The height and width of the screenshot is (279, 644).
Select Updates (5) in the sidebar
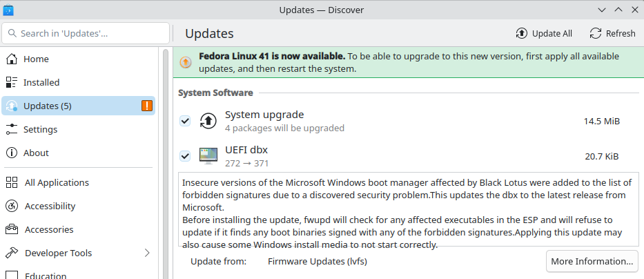(48, 106)
